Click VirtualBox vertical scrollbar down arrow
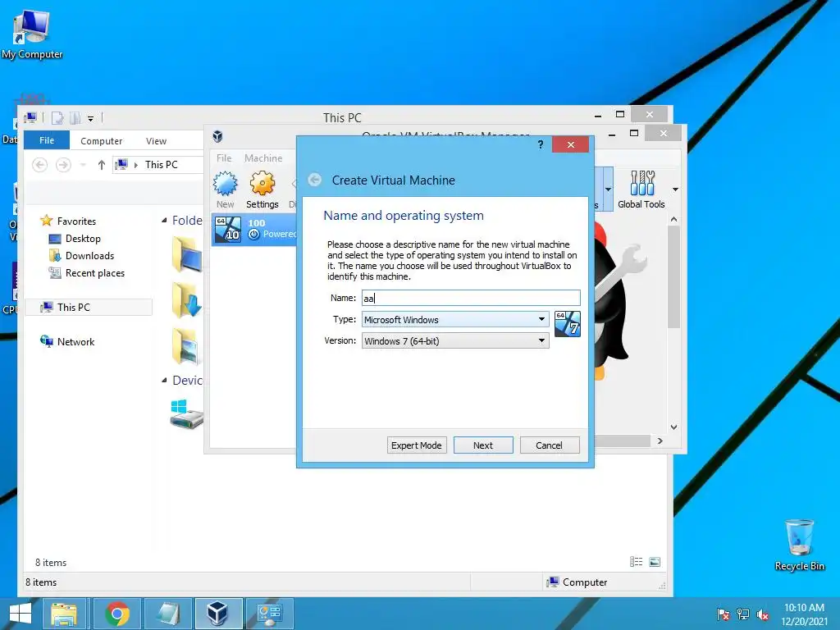The width and height of the screenshot is (840, 630). [x=674, y=427]
